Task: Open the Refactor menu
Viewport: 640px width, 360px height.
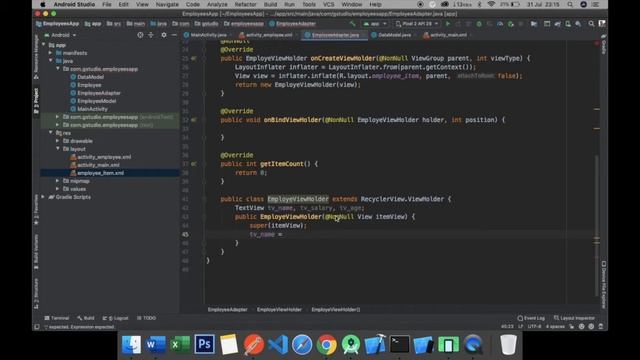Action: click(245, 4)
